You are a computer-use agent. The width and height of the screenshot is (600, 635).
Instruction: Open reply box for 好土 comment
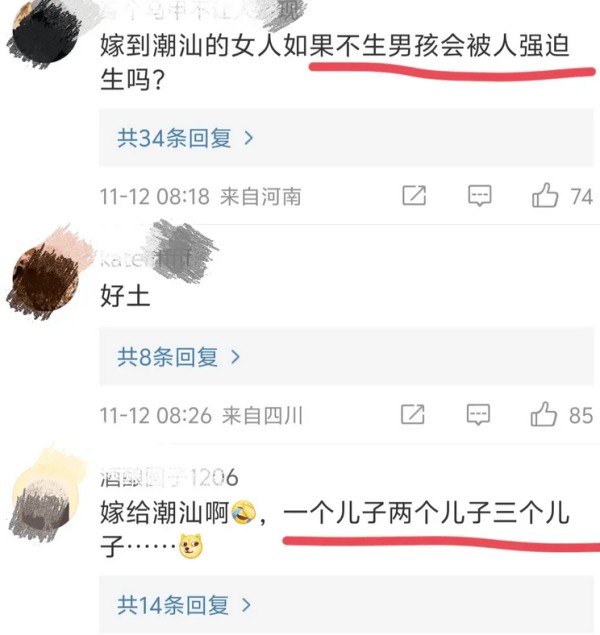479,414
